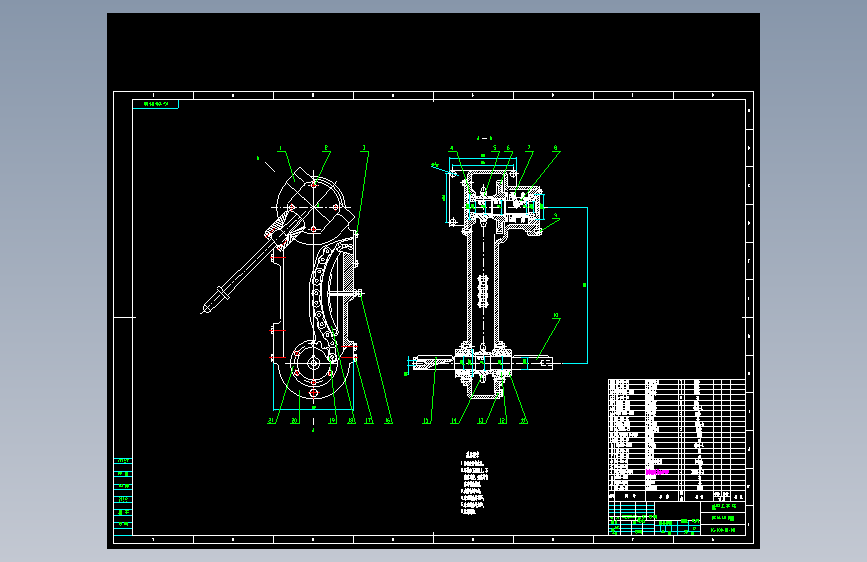Select part balloon number 4
The height and width of the screenshot is (562, 867).
(452, 148)
